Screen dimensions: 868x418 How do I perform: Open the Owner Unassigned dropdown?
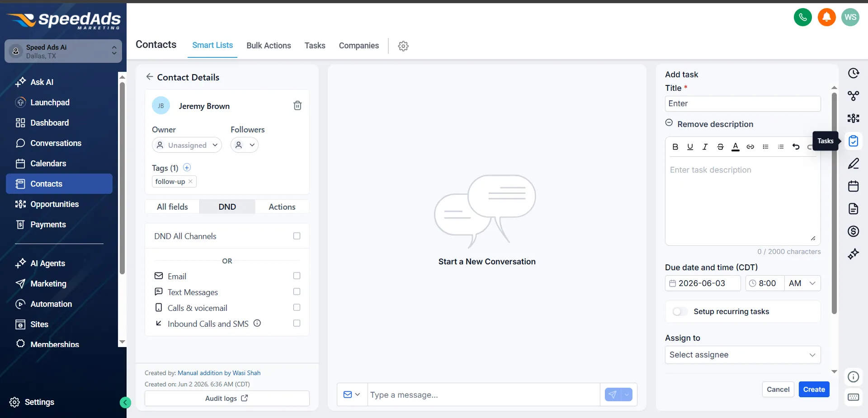point(187,145)
